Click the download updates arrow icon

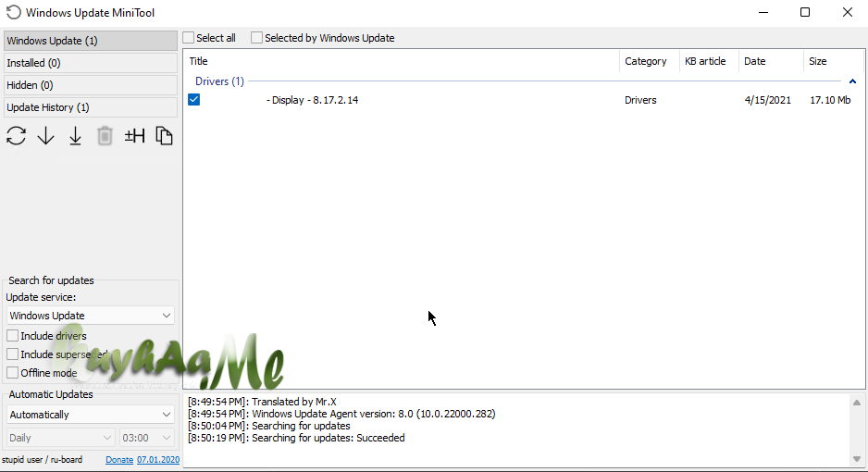pos(46,135)
